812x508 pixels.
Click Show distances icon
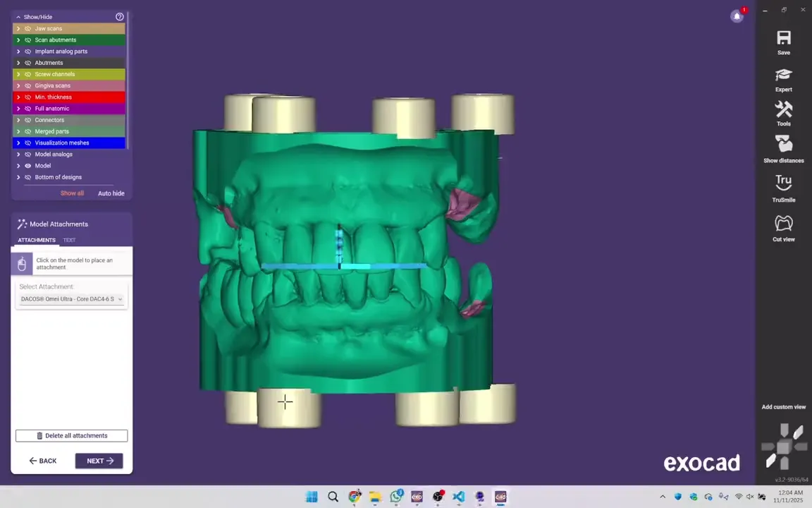point(784,144)
